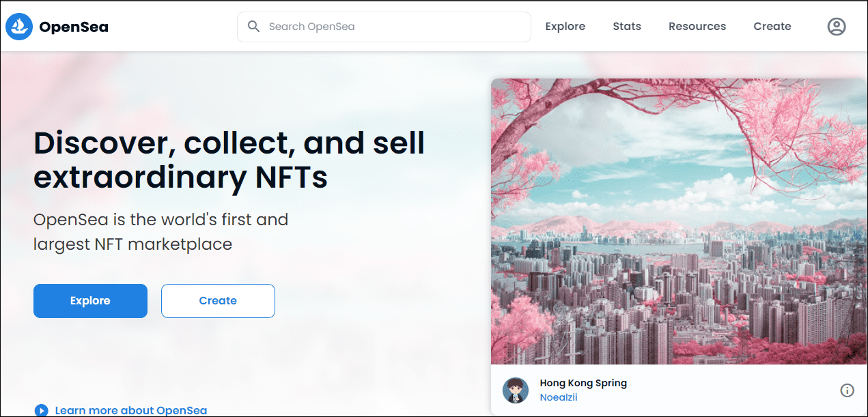The height and width of the screenshot is (417, 868).
Task: Open the Resources navigation menu
Action: (x=697, y=27)
